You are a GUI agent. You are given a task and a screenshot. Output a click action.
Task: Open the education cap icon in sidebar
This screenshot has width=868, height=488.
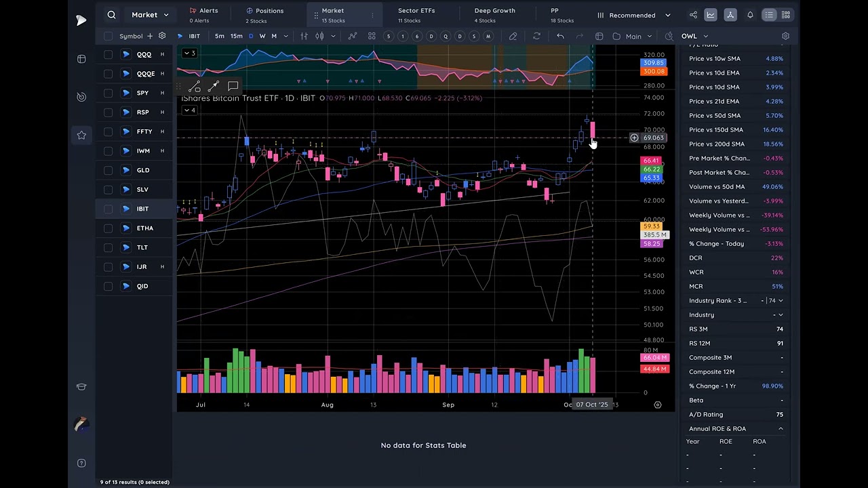[x=81, y=387]
